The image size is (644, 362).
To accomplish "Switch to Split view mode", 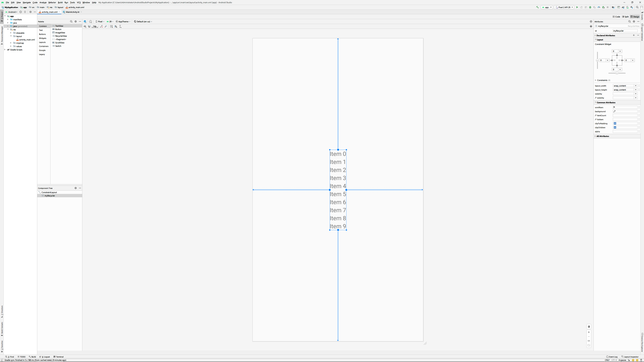I will 625,17.
